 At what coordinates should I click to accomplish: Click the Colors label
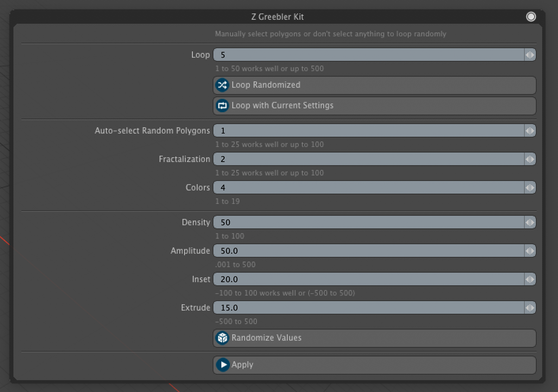click(198, 188)
